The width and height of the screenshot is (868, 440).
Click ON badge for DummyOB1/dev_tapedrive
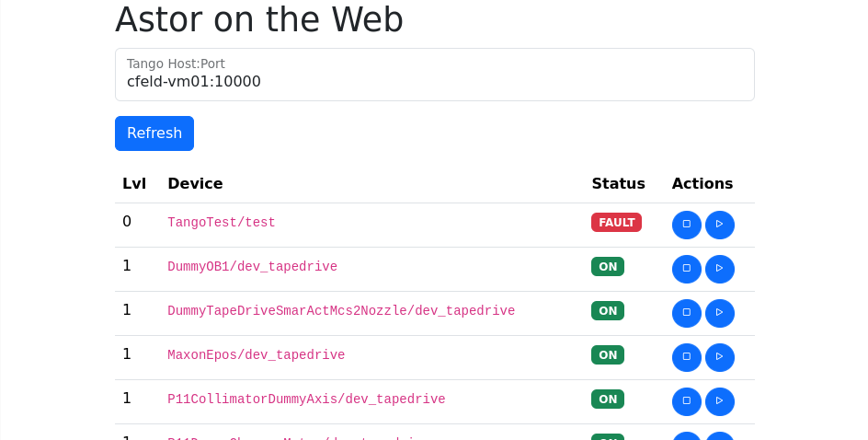point(608,267)
